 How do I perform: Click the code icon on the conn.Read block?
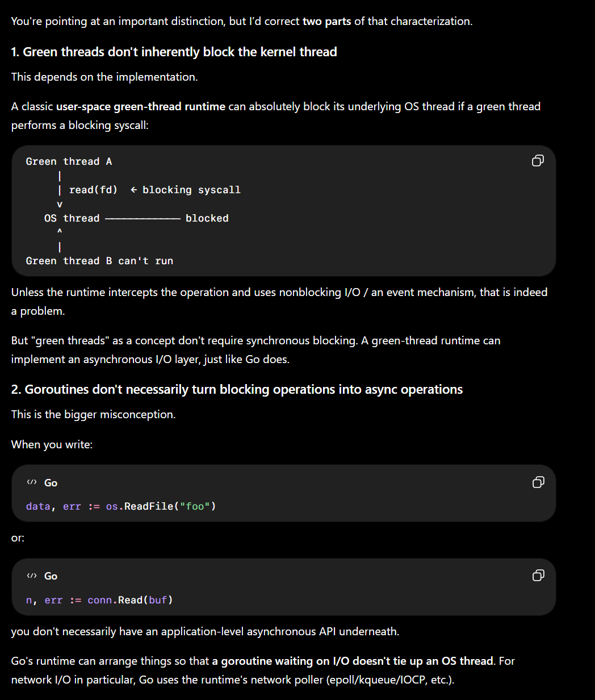click(32, 576)
